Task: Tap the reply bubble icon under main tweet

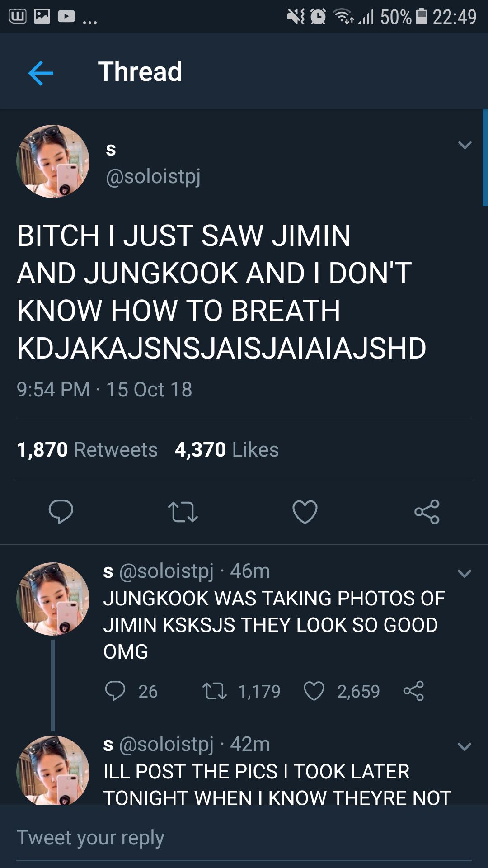Action: [x=61, y=512]
